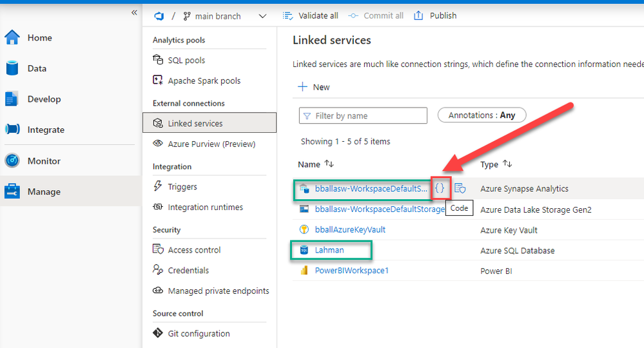This screenshot has height=348, width=644.
Task: Click the Azure Purview eye icon
Action: pos(158,143)
